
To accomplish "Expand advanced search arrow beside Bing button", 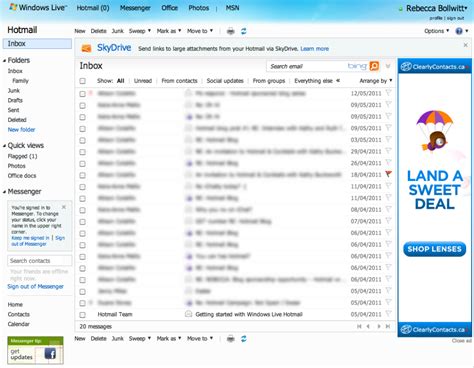I will (388, 66).
